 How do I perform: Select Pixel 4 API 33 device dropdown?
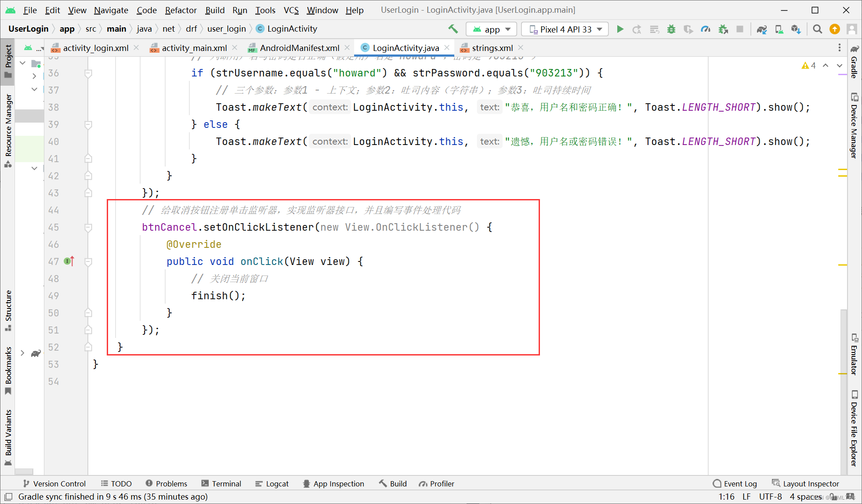point(563,29)
